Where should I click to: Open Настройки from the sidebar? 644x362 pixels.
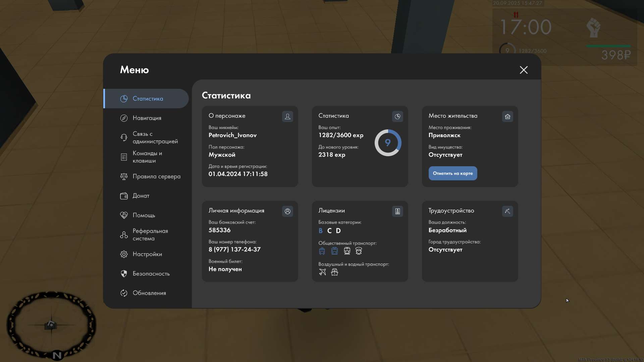point(147,254)
